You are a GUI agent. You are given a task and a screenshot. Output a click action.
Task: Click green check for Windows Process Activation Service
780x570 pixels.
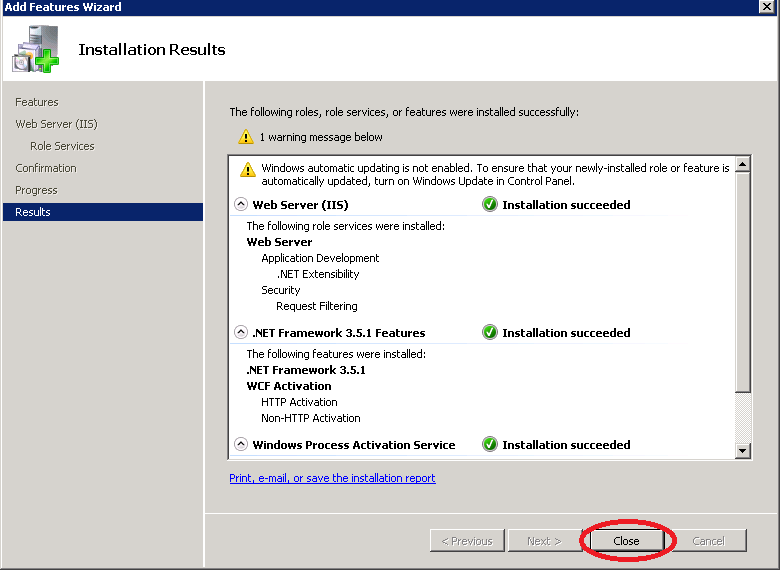click(490, 444)
